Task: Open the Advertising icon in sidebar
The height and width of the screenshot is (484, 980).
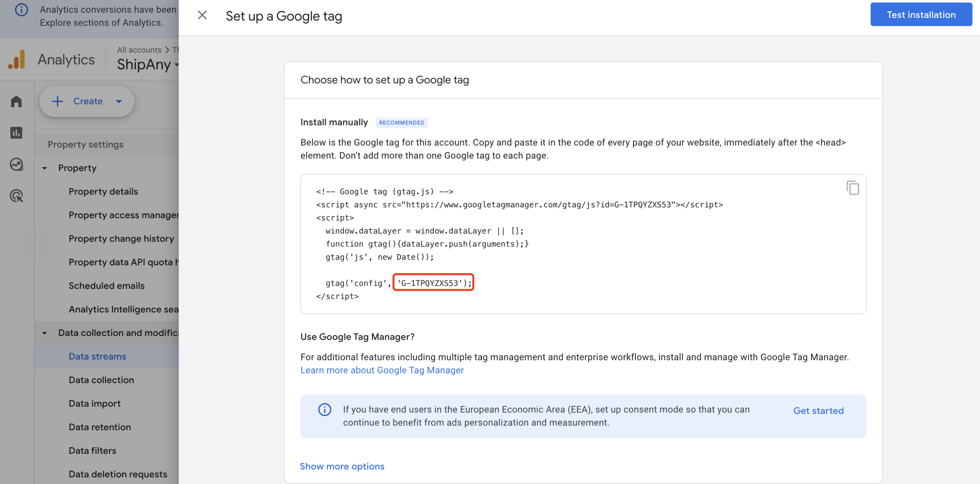Action: tap(16, 196)
